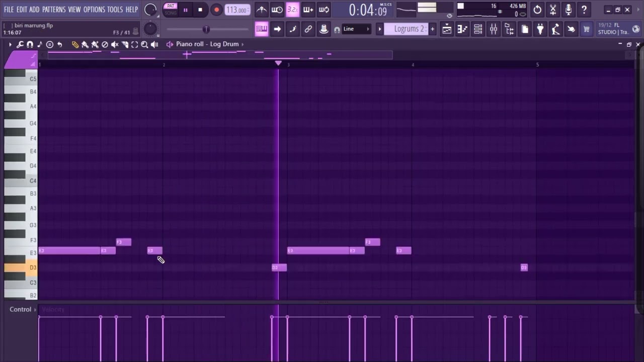Adjust the master volume knob
The image size is (644, 362).
[150, 10]
